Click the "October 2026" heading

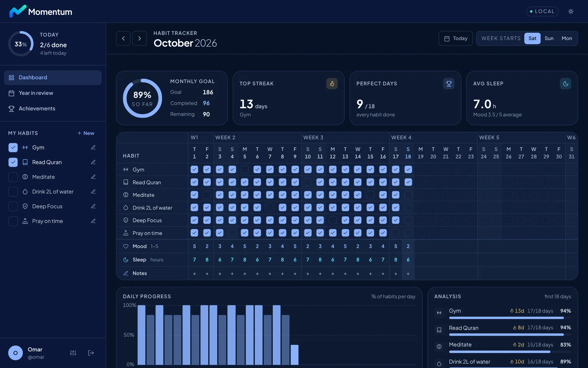pos(185,43)
